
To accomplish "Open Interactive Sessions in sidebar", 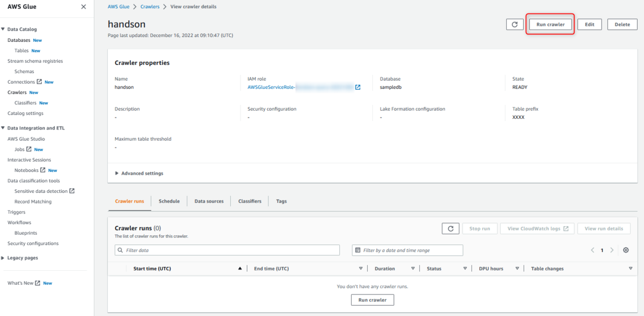I will (x=29, y=160).
